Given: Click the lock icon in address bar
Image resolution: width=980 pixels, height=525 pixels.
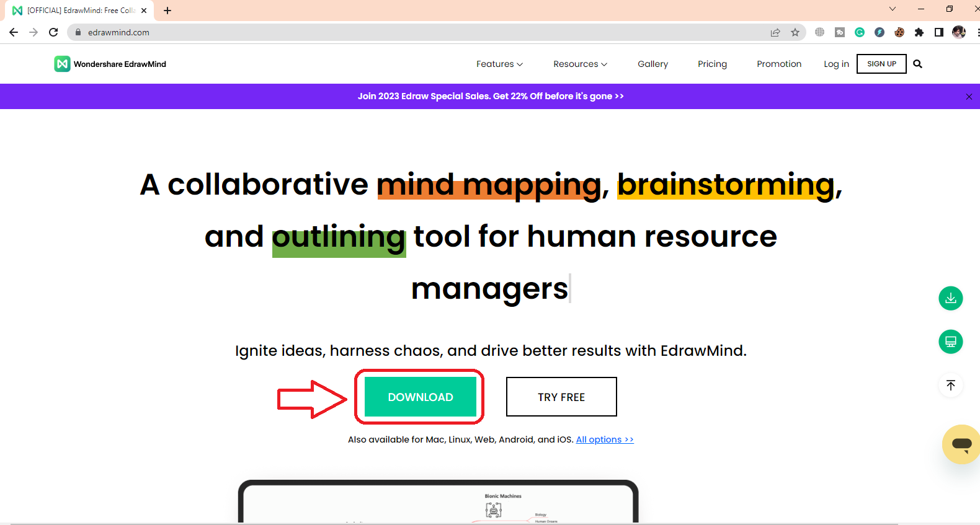Looking at the screenshot, I should (78, 32).
